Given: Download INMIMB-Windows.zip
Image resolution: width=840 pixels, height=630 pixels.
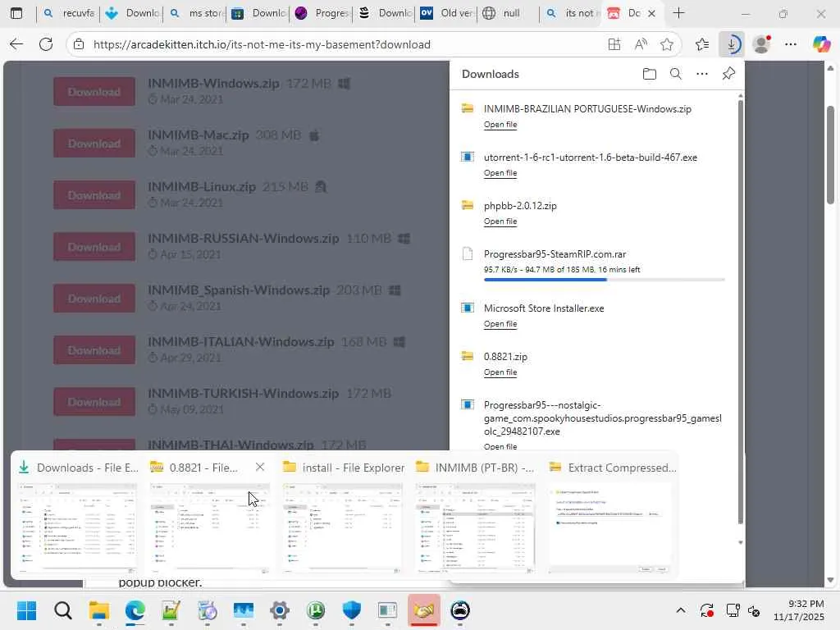Looking at the screenshot, I should pos(94,92).
